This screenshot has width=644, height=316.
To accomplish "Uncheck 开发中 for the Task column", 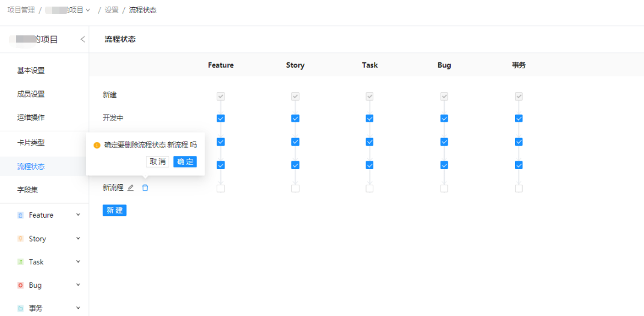I will 369,118.
